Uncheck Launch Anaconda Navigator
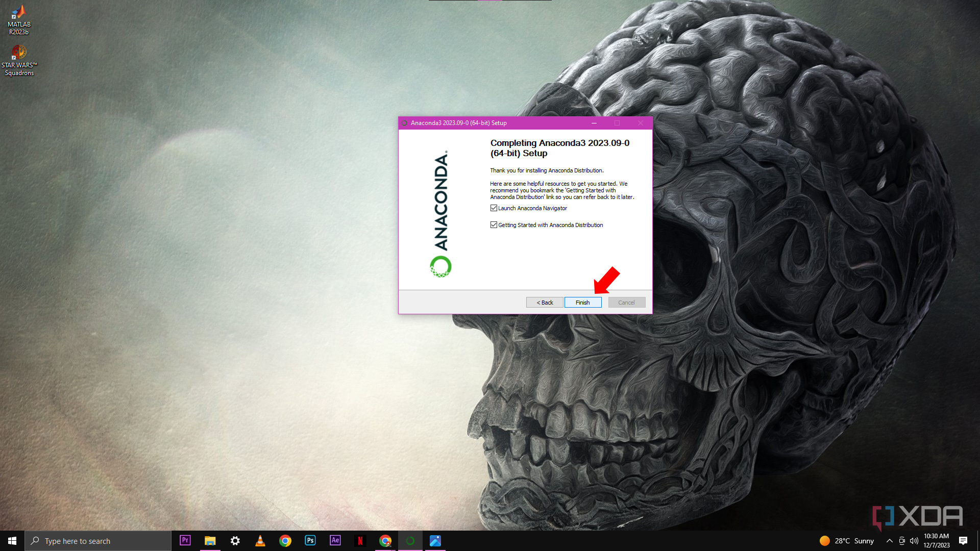980x551 pixels. click(x=494, y=208)
